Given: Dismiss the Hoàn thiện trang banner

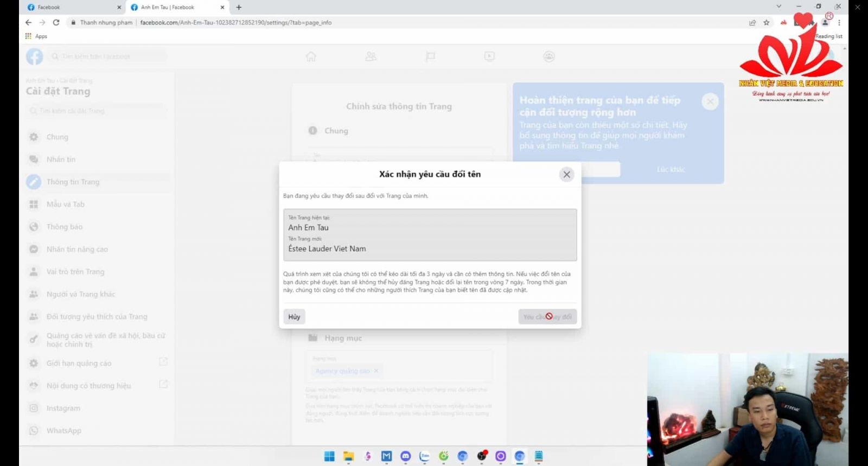Looking at the screenshot, I should 710,101.
